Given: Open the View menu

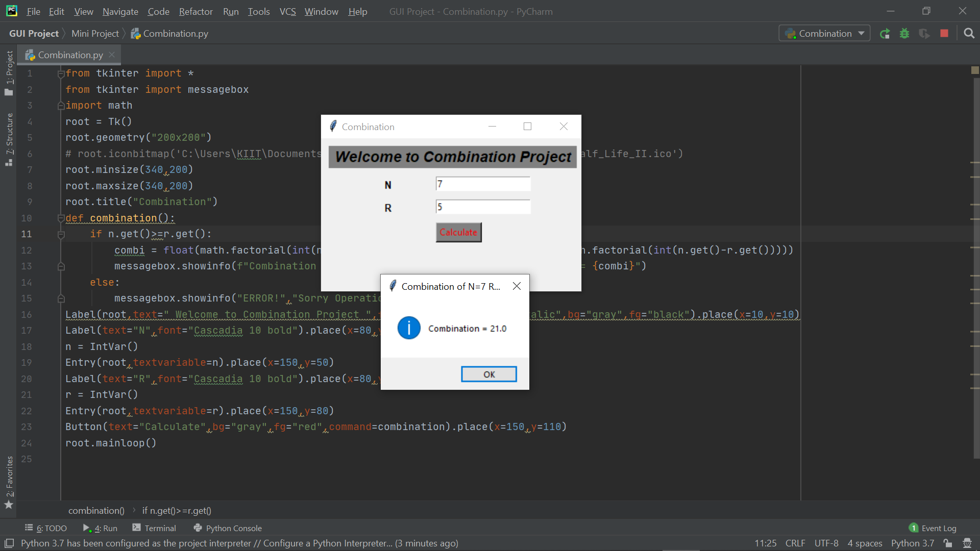Looking at the screenshot, I should (x=84, y=11).
